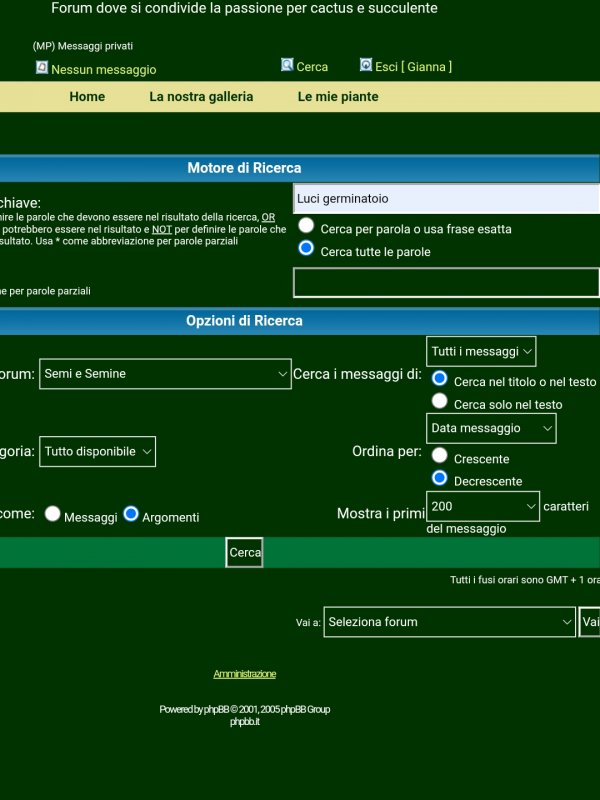Show results as Messaggi

point(53,514)
